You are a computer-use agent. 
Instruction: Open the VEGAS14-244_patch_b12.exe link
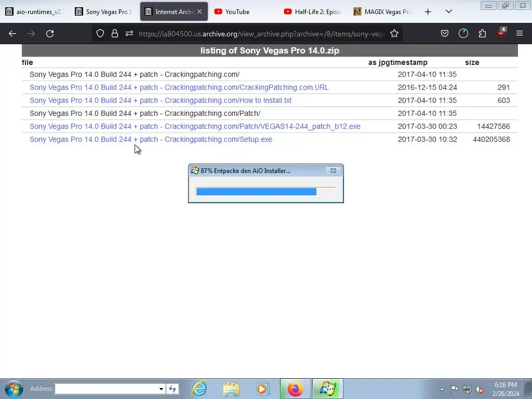tap(195, 126)
